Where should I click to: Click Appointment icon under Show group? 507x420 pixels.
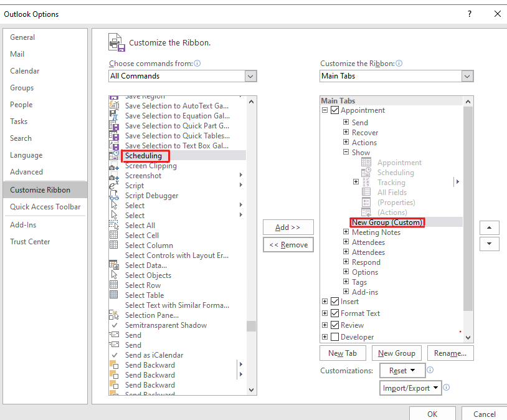[x=366, y=162]
